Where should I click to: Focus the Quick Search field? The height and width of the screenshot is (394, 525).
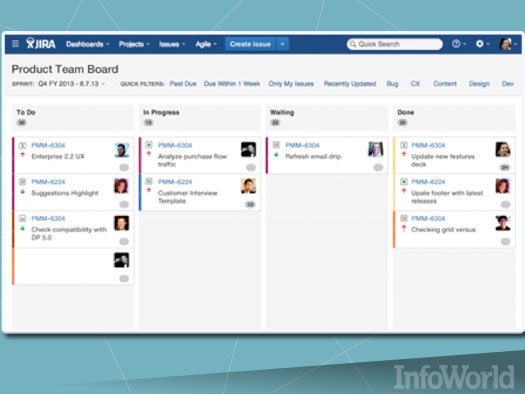pos(395,44)
